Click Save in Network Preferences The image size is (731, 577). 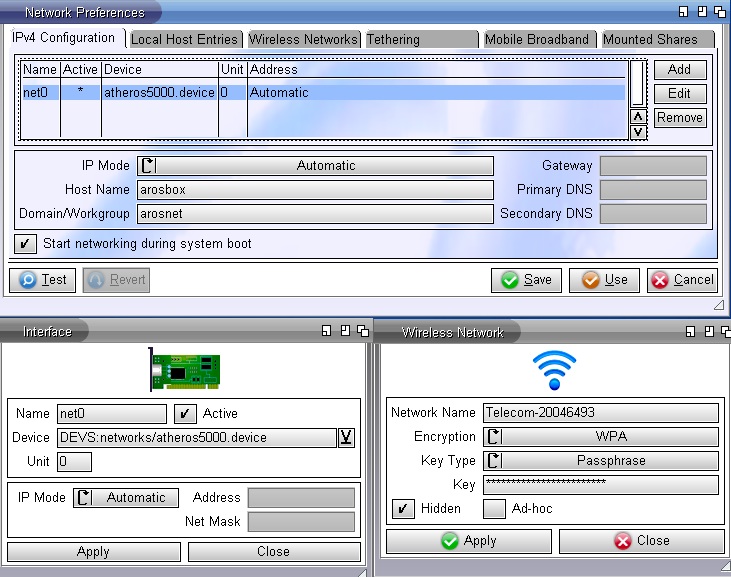coord(526,280)
